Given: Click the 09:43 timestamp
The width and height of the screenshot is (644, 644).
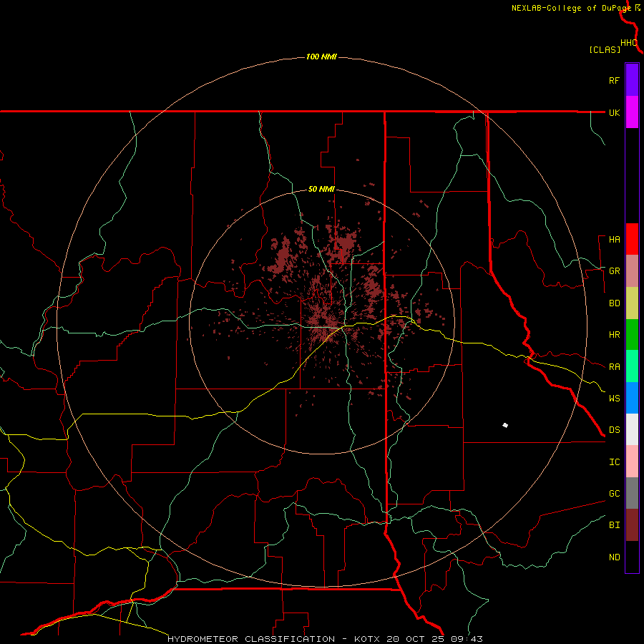Looking at the screenshot, I should [467, 639].
